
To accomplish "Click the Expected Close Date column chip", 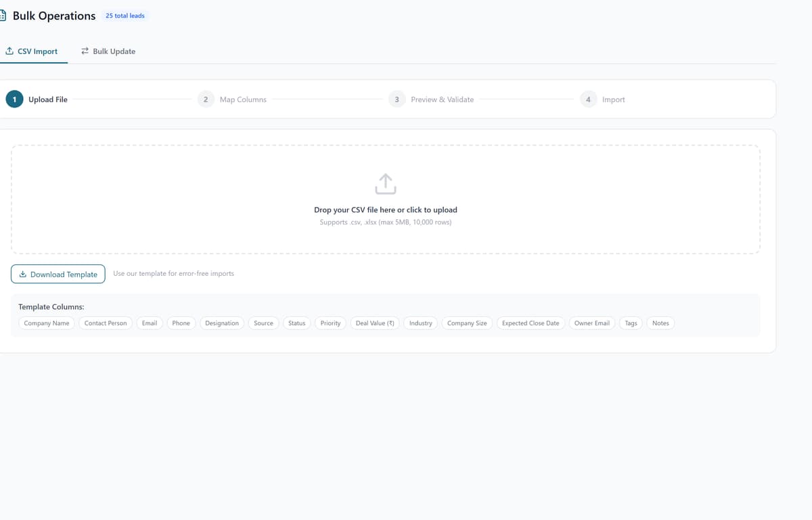I will [x=531, y=323].
